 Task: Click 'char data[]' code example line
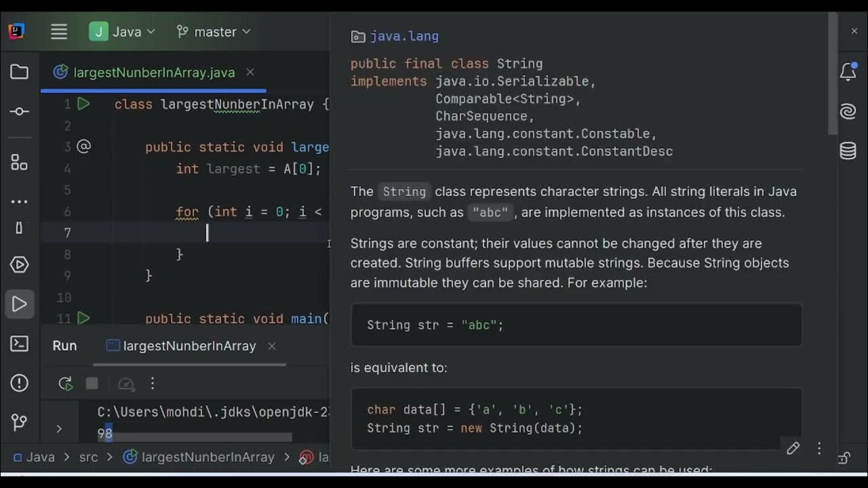pyautogui.click(x=475, y=410)
